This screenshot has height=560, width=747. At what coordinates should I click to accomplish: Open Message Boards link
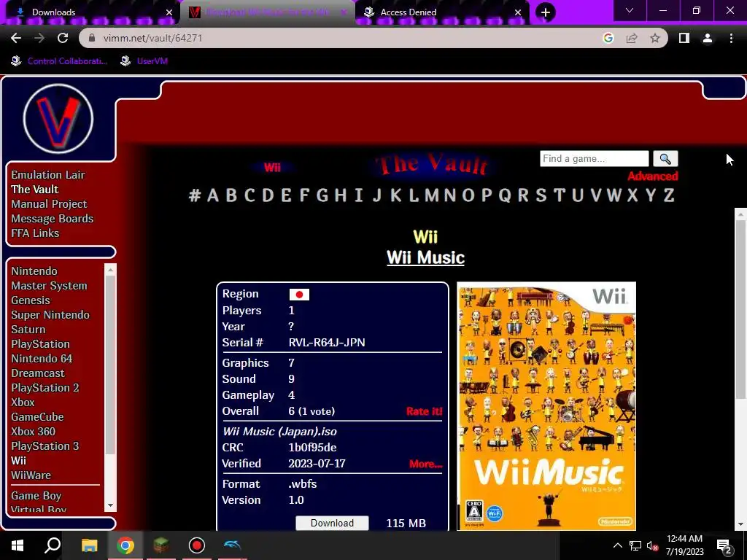click(x=53, y=219)
